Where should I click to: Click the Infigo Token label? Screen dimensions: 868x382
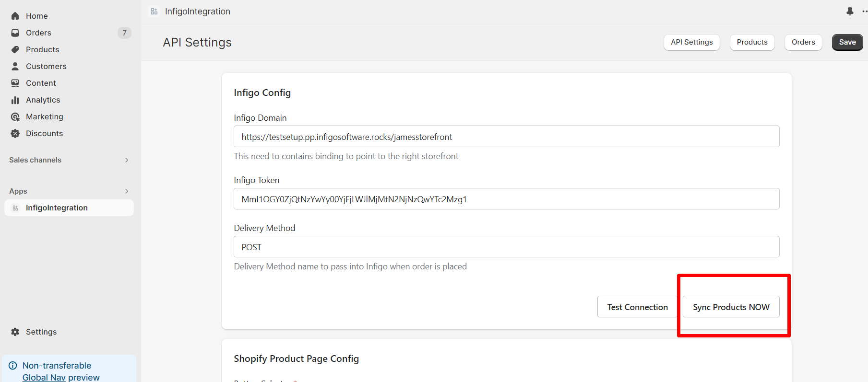click(x=257, y=180)
